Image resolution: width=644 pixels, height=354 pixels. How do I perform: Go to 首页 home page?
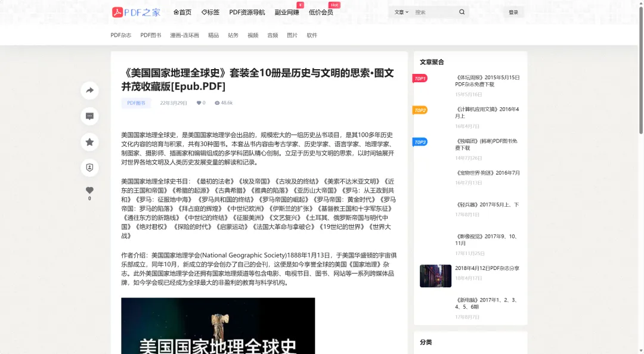click(182, 13)
